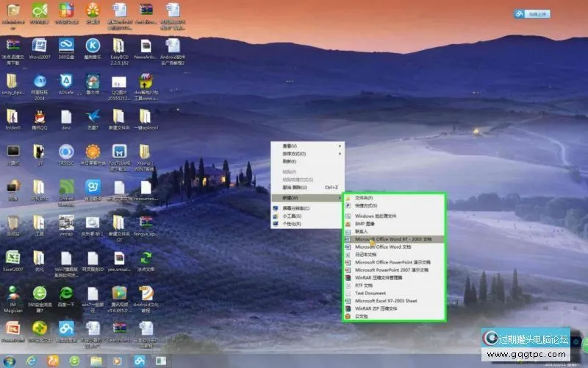This screenshot has width=588, height=368.
Task: Open the 新建(W) submenu
Action: pos(307,197)
